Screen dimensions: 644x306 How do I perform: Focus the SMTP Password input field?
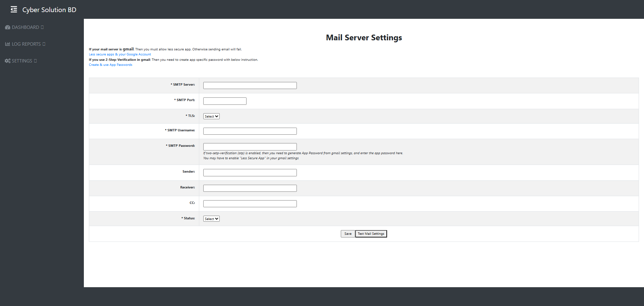[x=250, y=147]
